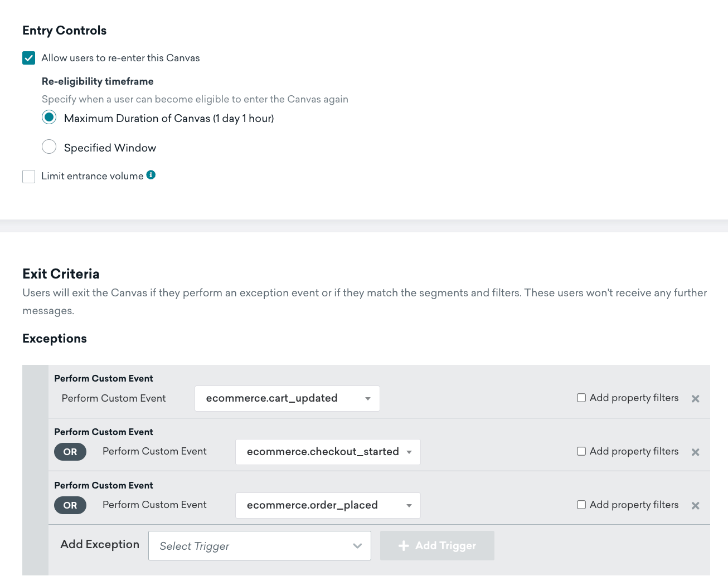Uncheck Allow users to re-enter this Canvas
This screenshot has height=586, width=728.
(x=29, y=58)
